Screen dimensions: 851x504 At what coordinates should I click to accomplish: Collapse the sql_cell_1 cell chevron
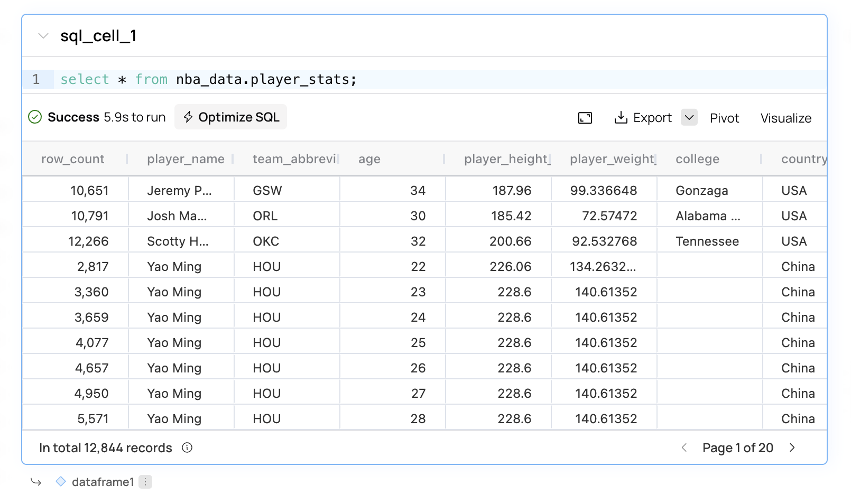click(43, 36)
